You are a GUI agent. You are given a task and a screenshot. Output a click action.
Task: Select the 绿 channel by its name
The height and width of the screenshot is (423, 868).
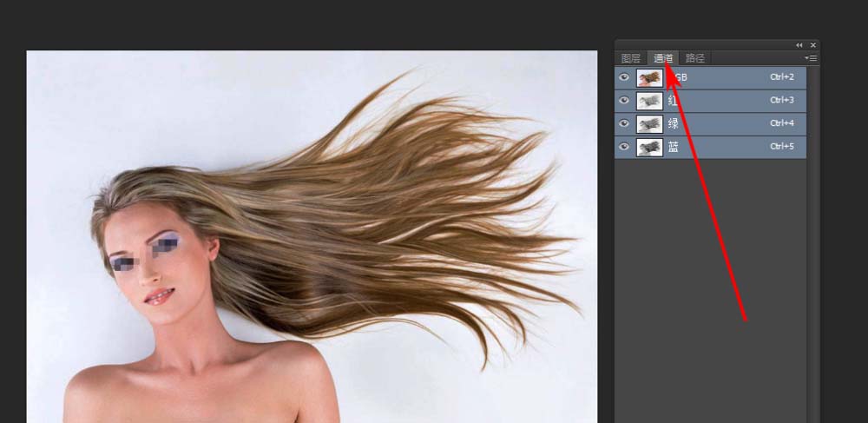tap(674, 124)
